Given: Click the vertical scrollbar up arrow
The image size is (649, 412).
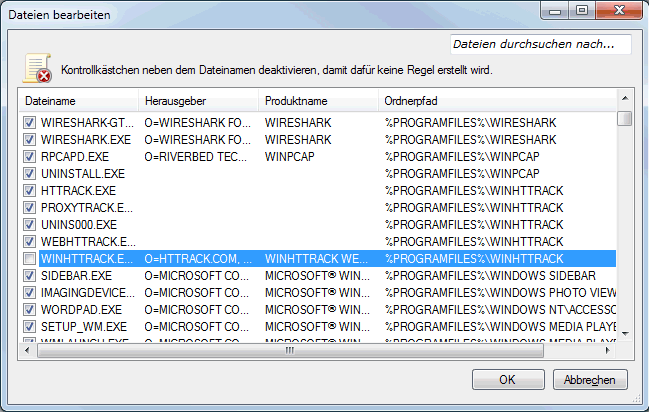Looking at the screenshot, I should point(625,99).
